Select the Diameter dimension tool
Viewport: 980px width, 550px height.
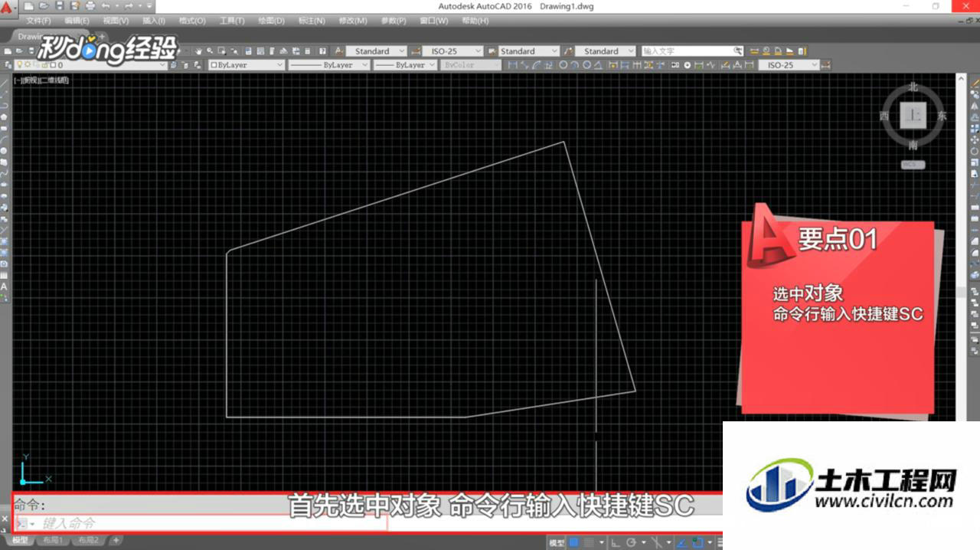point(587,65)
